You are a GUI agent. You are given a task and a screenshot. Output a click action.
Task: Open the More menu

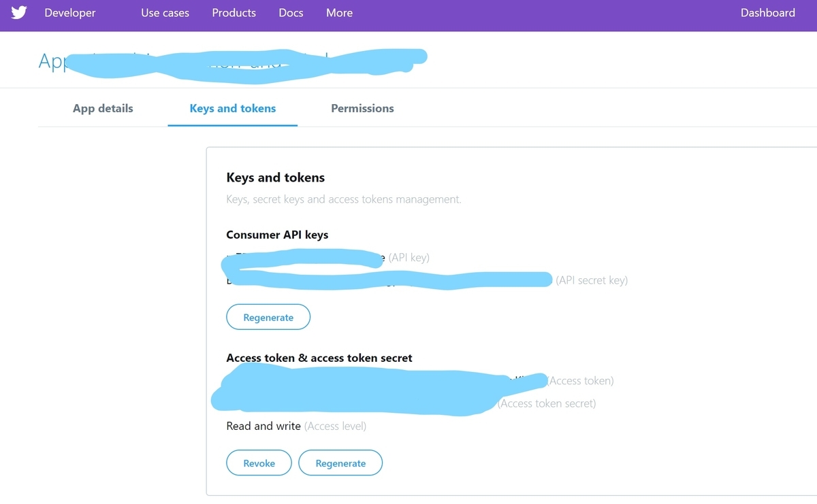coord(339,13)
